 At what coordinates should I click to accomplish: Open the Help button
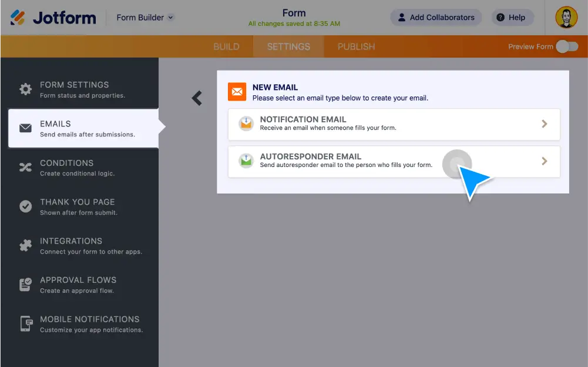(510, 18)
